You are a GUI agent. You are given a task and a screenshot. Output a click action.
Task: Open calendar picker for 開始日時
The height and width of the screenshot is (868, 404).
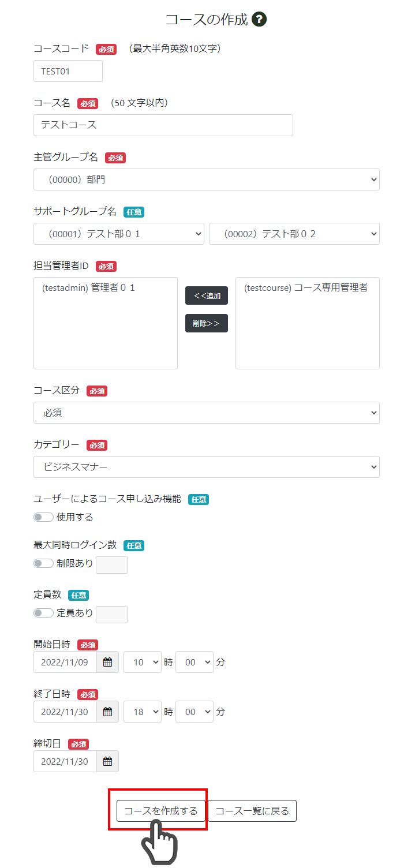pyautogui.click(x=107, y=662)
